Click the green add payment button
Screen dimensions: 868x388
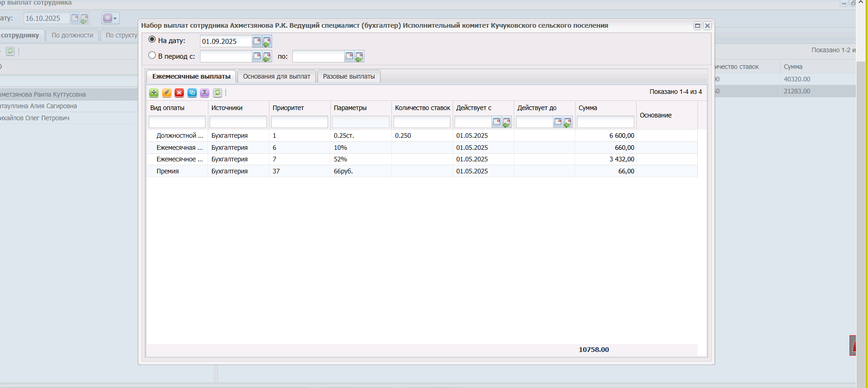click(154, 93)
